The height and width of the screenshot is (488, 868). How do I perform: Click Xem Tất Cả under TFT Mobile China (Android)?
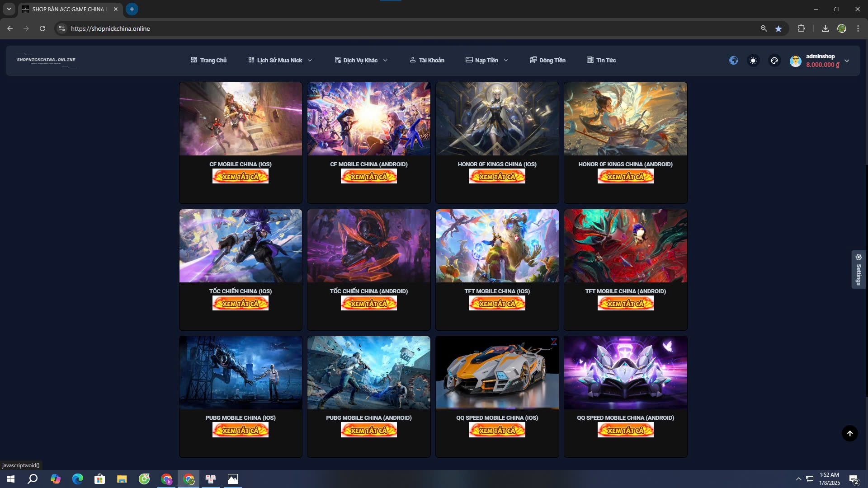pos(625,304)
